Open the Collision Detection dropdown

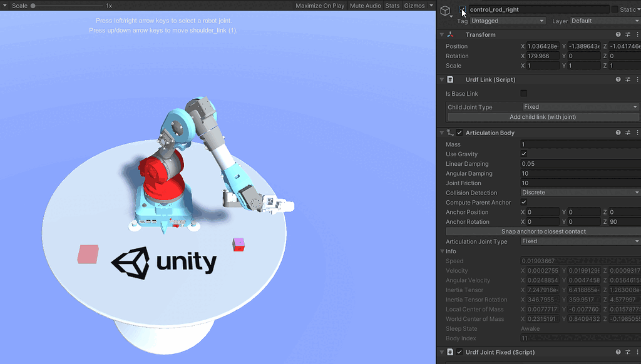click(x=580, y=193)
